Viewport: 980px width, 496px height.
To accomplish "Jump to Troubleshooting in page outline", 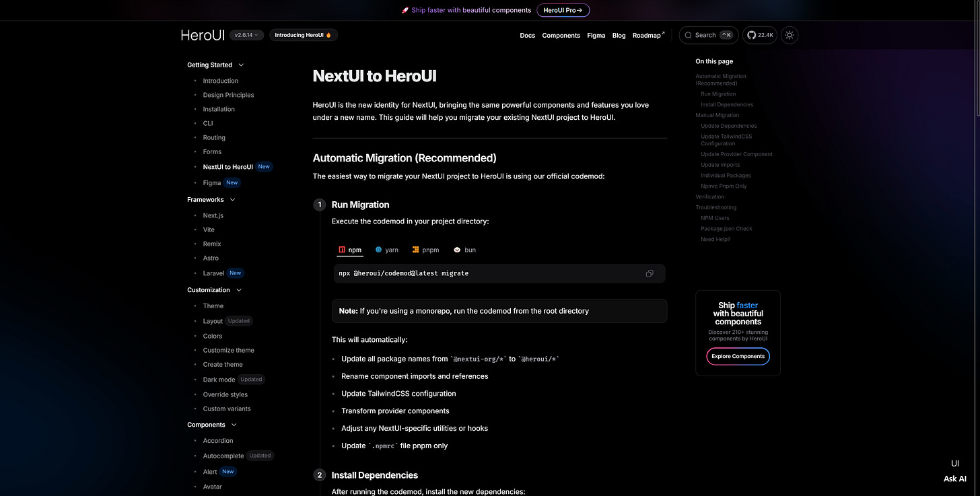I will coord(715,207).
